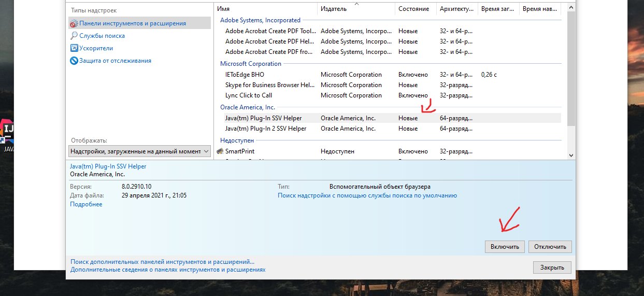Image resolution: width=644 pixels, height=296 pixels.
Task: Click the Microsoft Corporation group header
Action: [251, 64]
